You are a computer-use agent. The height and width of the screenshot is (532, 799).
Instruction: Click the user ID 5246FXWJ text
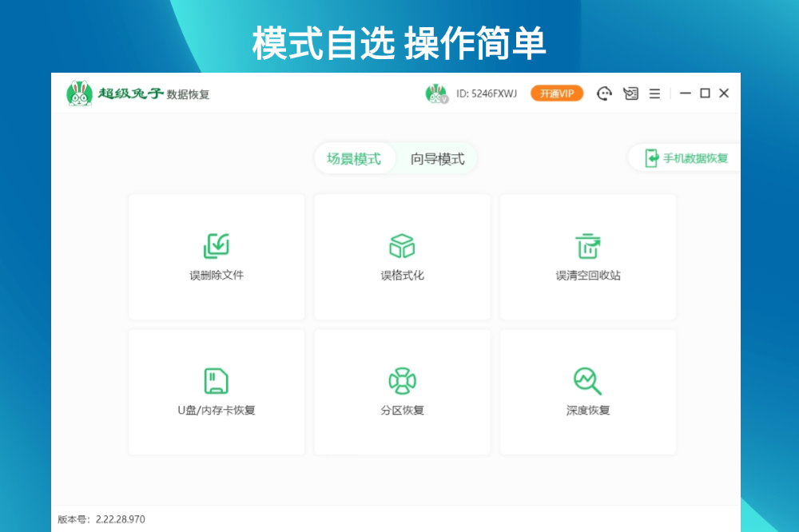click(x=487, y=94)
